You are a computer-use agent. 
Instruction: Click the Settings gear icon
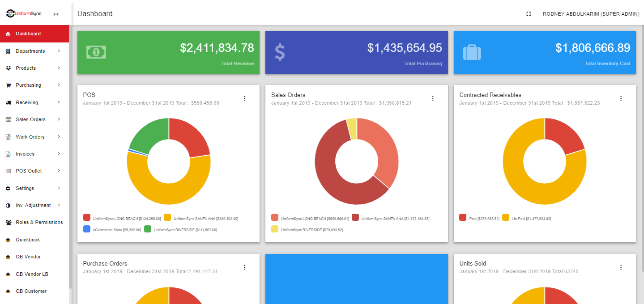(8, 189)
